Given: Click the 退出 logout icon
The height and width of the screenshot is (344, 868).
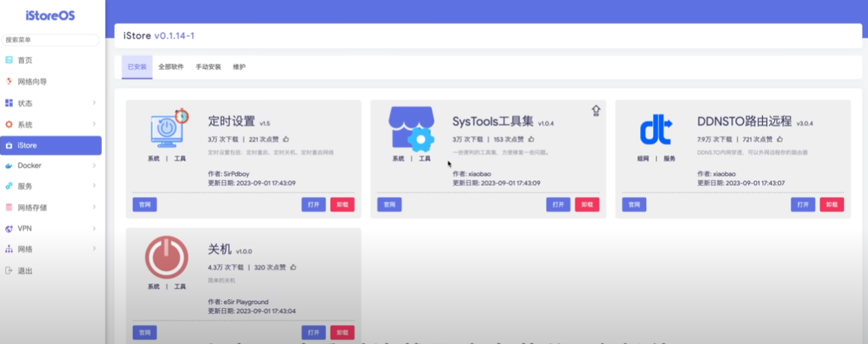Looking at the screenshot, I should coord(9,270).
